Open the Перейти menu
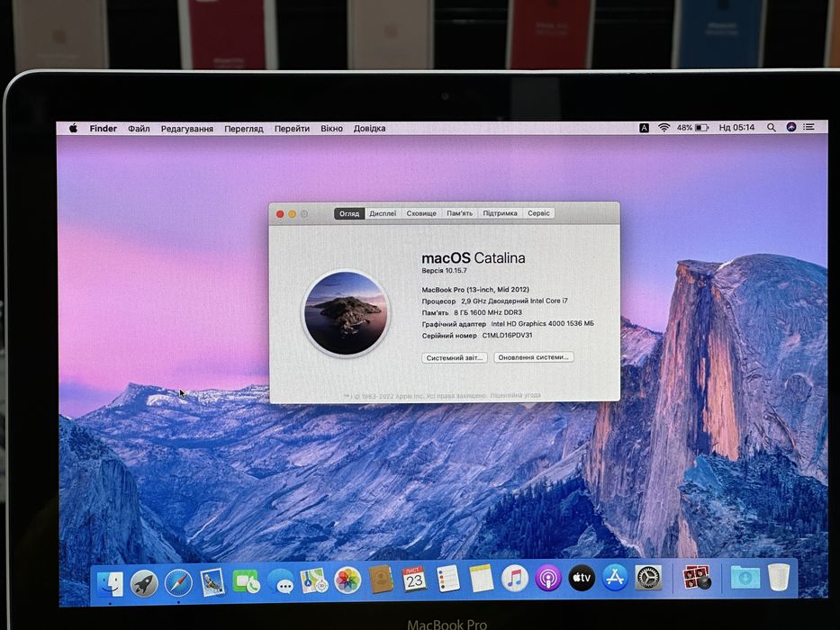This screenshot has height=630, width=840. pos(292,129)
